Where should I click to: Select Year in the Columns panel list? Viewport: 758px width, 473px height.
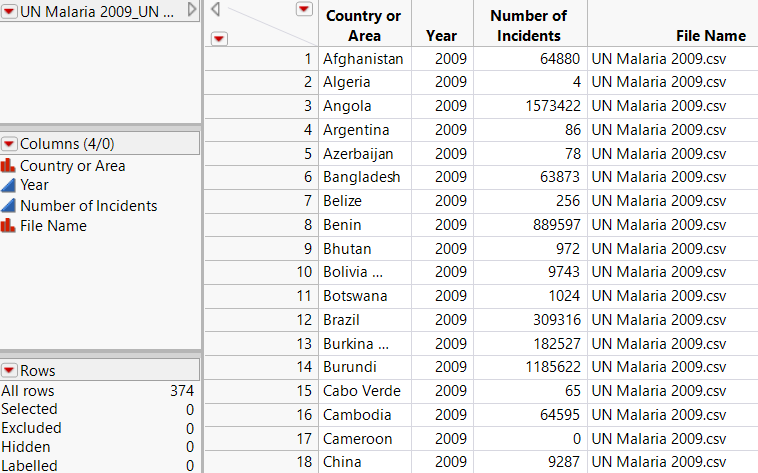click(34, 185)
